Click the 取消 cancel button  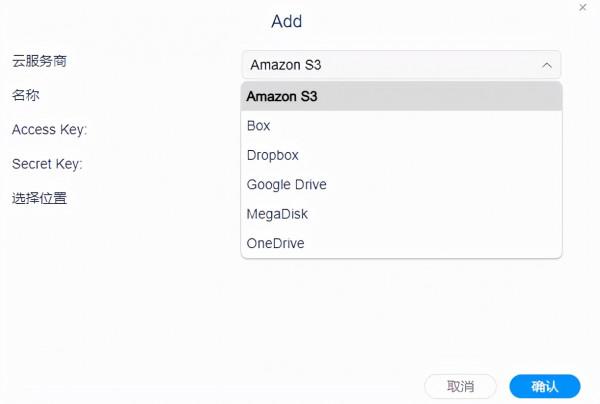[460, 386]
